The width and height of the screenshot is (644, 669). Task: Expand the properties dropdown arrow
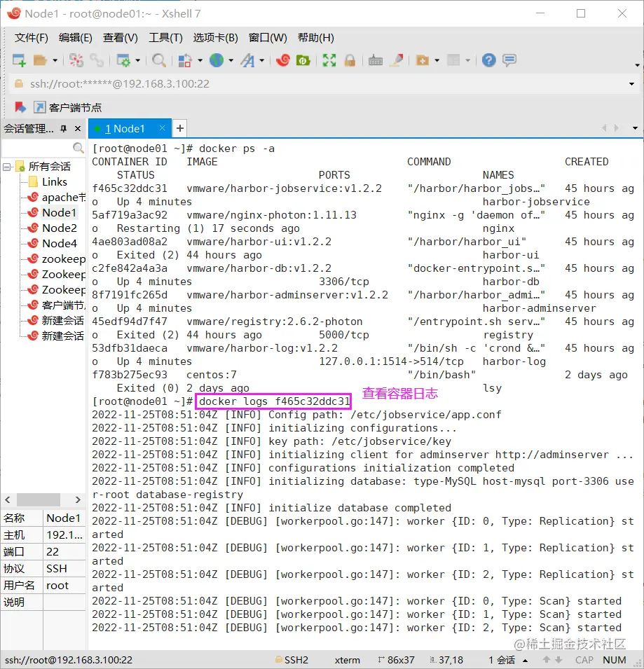coord(137,60)
